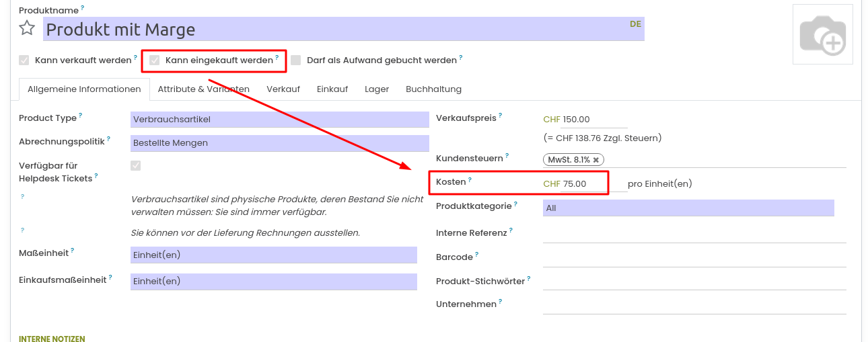
Task: Click the product image camera placeholder
Action: 822,35
